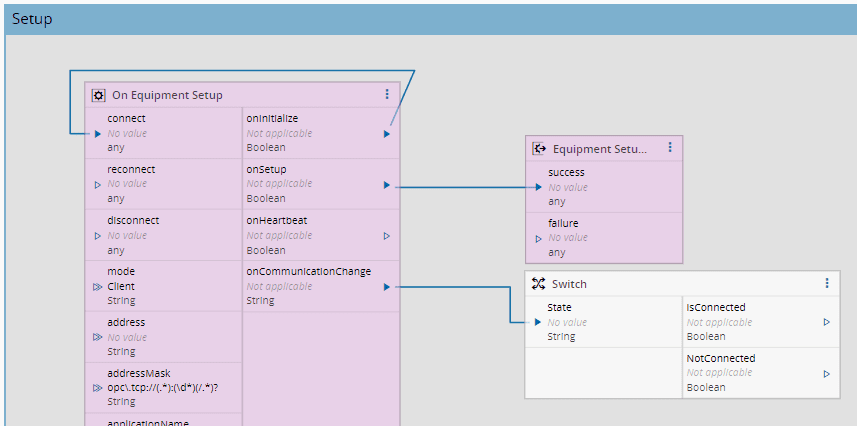Open Equipment Setup result node options menu
This screenshot has height=426, width=857.
670,147
